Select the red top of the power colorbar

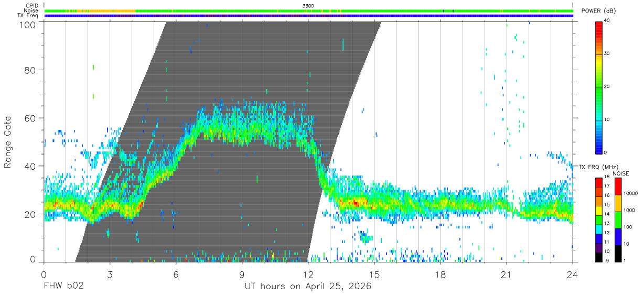(599, 25)
